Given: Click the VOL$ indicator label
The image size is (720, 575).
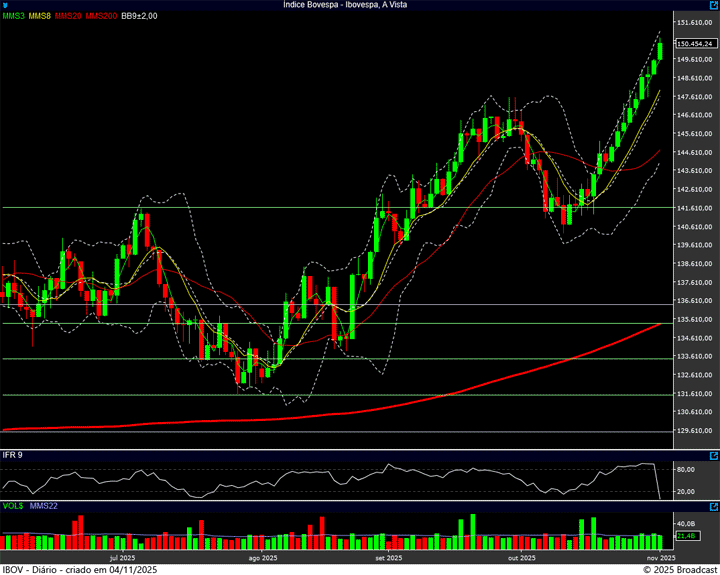Looking at the screenshot, I should coord(13,506).
